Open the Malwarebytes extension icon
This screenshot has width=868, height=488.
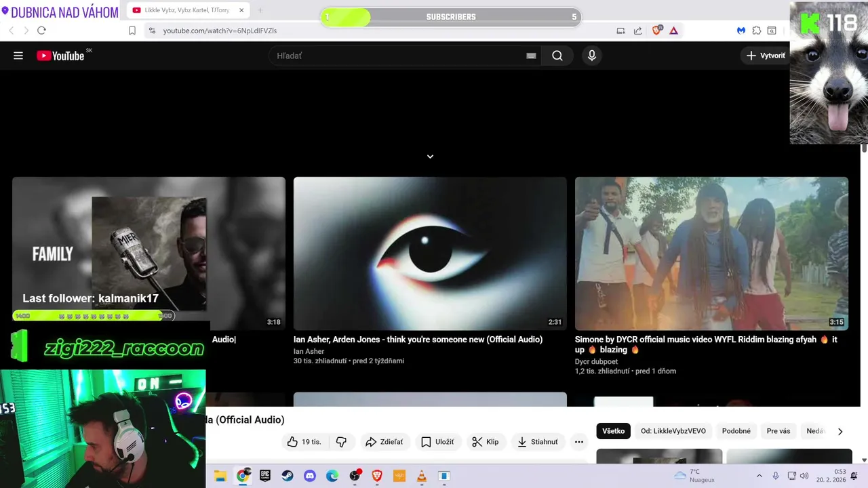(741, 30)
